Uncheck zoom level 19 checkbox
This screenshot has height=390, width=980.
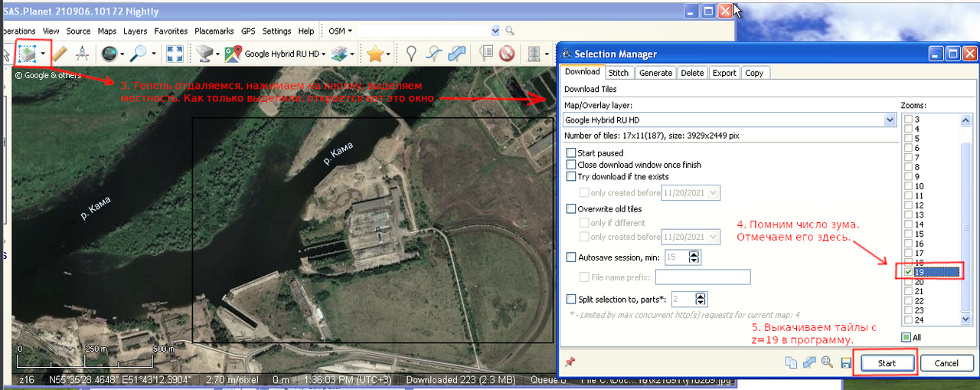coord(908,272)
